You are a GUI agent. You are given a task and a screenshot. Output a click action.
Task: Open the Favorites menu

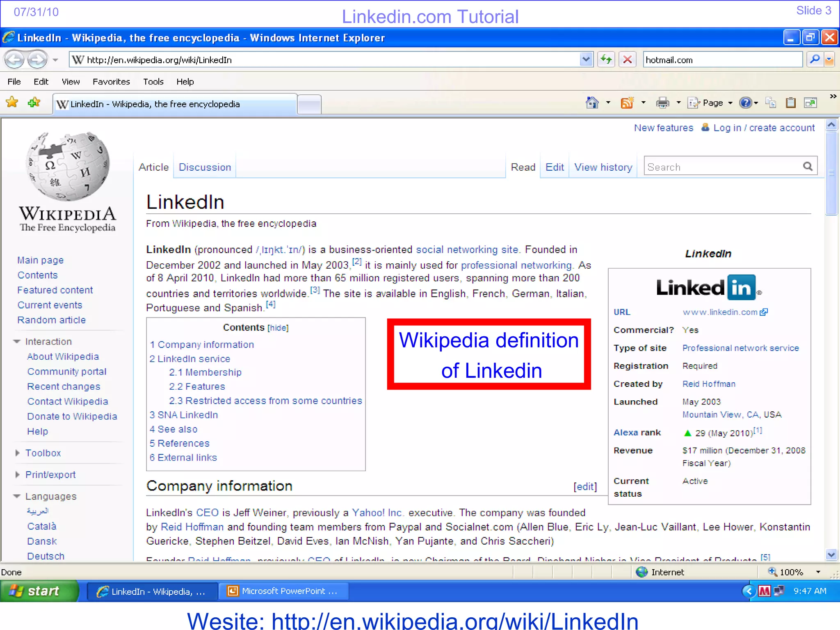[111, 82]
